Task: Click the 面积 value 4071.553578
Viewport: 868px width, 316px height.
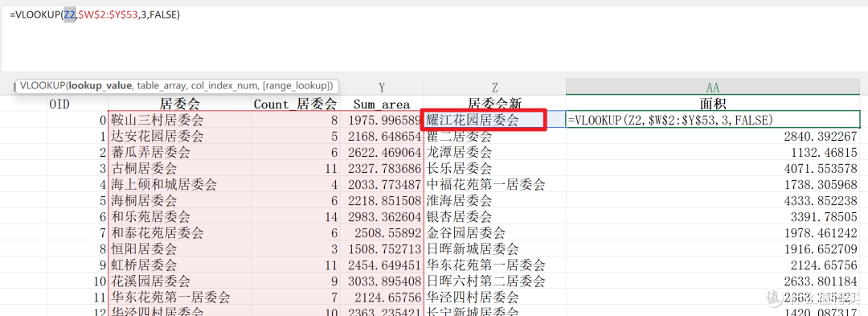Action: click(x=713, y=168)
